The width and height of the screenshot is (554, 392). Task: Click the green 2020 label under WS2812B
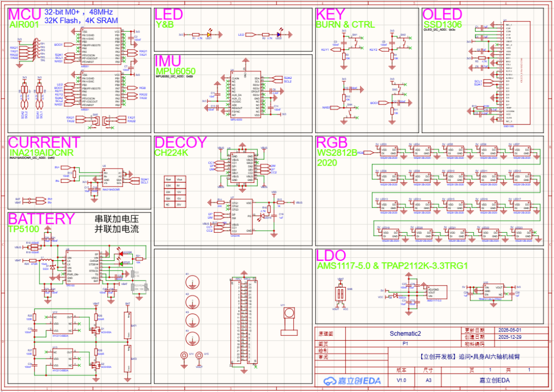(x=327, y=162)
